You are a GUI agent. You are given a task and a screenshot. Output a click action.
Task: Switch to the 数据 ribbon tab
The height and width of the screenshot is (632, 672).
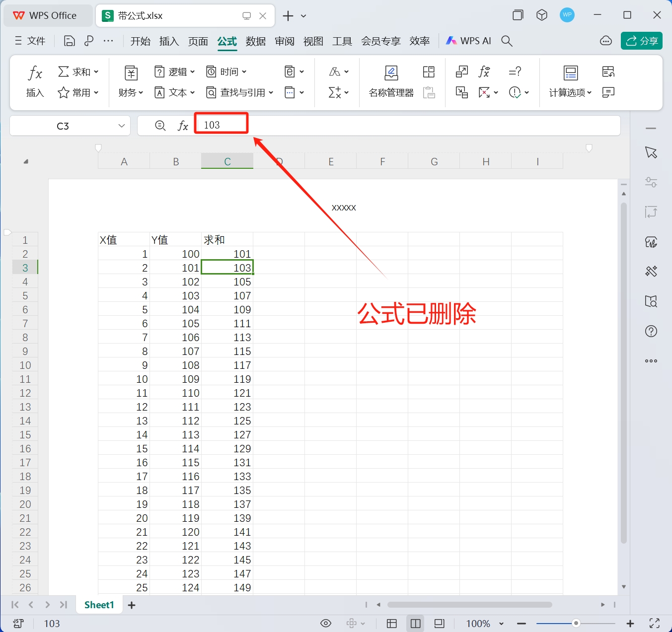[x=255, y=41]
